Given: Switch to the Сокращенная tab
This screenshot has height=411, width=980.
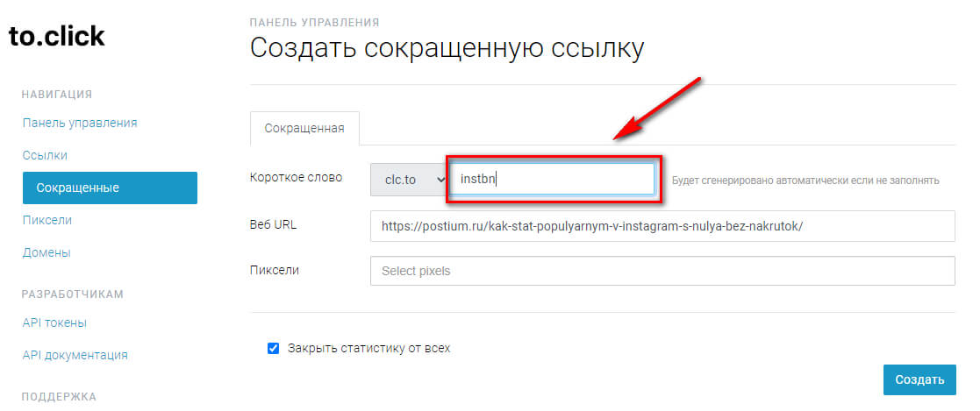Looking at the screenshot, I should pos(304,129).
